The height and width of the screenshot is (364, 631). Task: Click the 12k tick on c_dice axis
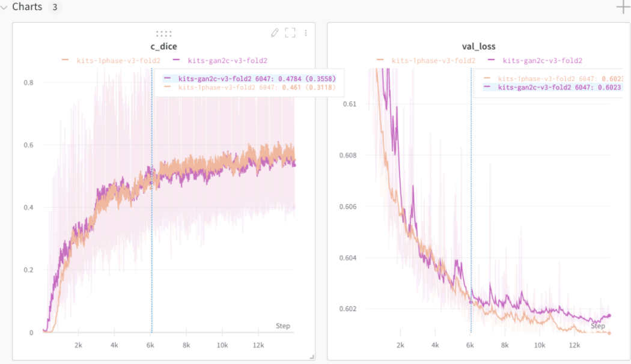point(258,345)
